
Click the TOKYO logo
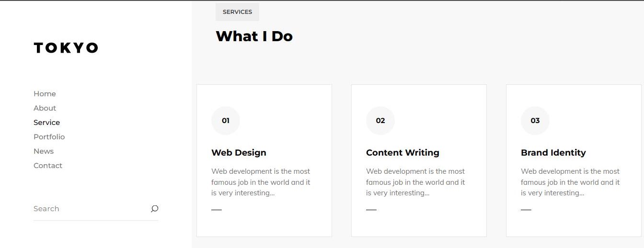[x=66, y=48]
